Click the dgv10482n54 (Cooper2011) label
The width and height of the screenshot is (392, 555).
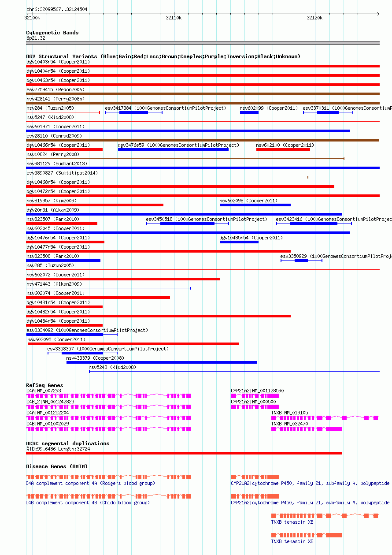click(x=58, y=312)
